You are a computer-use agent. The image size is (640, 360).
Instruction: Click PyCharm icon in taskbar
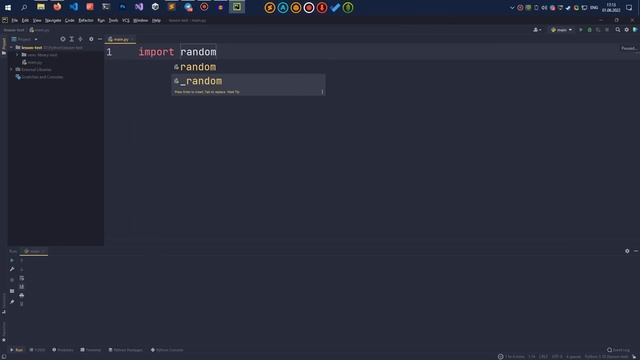(x=237, y=7)
